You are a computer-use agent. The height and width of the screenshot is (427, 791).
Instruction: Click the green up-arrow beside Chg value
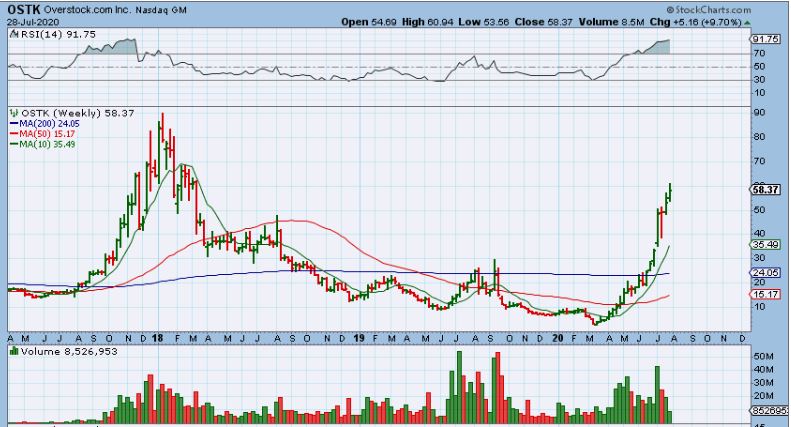tap(747, 23)
